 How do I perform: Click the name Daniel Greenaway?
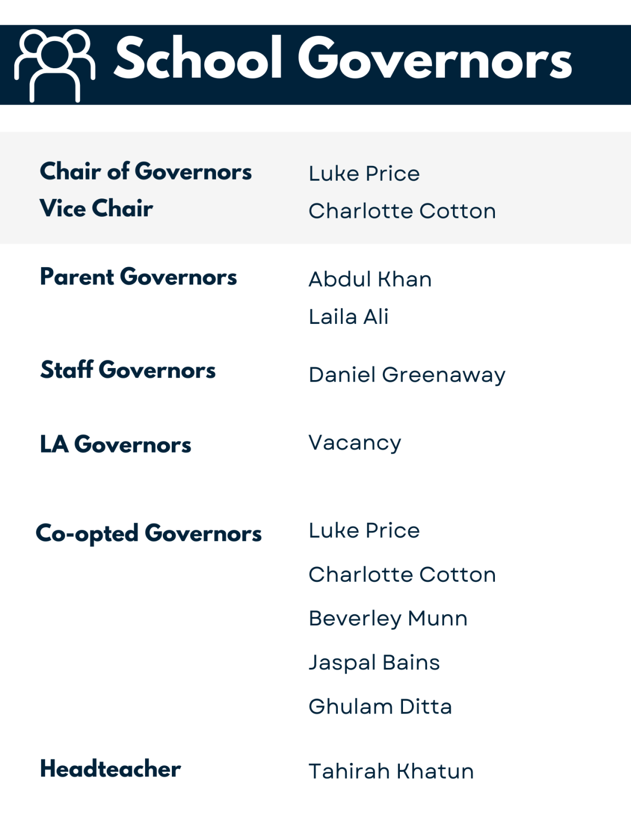click(x=407, y=376)
